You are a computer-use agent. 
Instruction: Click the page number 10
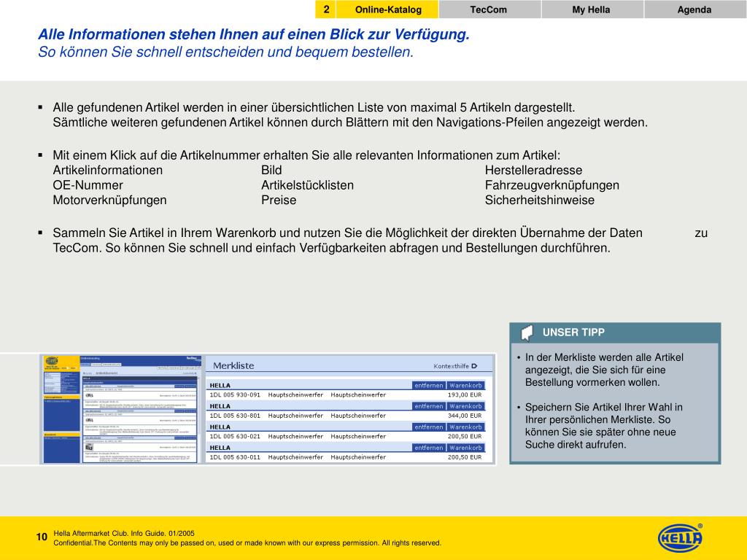[x=42, y=537]
